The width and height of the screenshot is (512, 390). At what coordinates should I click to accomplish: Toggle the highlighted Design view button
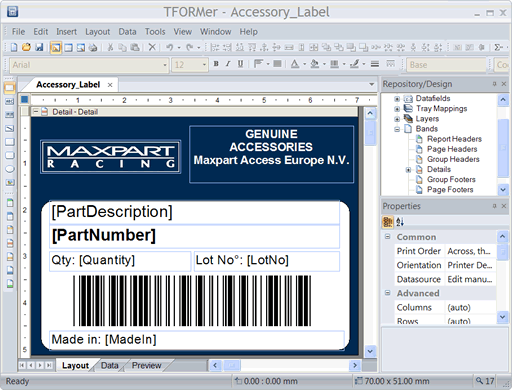point(56,48)
